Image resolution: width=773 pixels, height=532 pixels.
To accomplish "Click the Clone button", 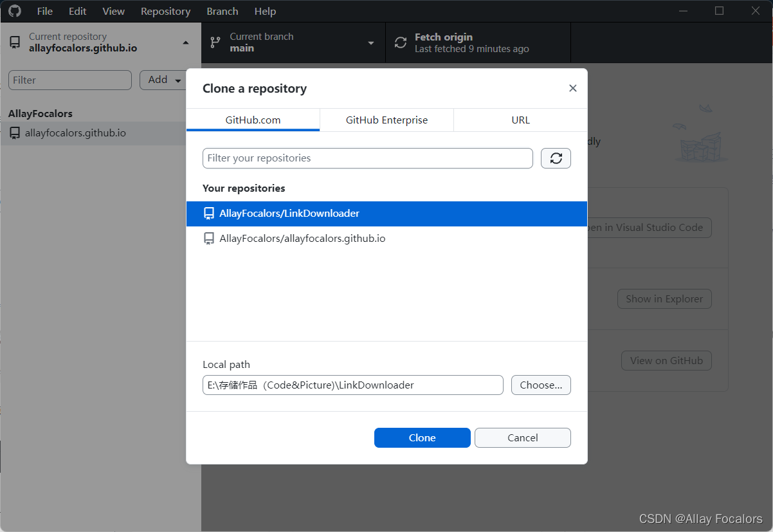I will pyautogui.click(x=422, y=437).
